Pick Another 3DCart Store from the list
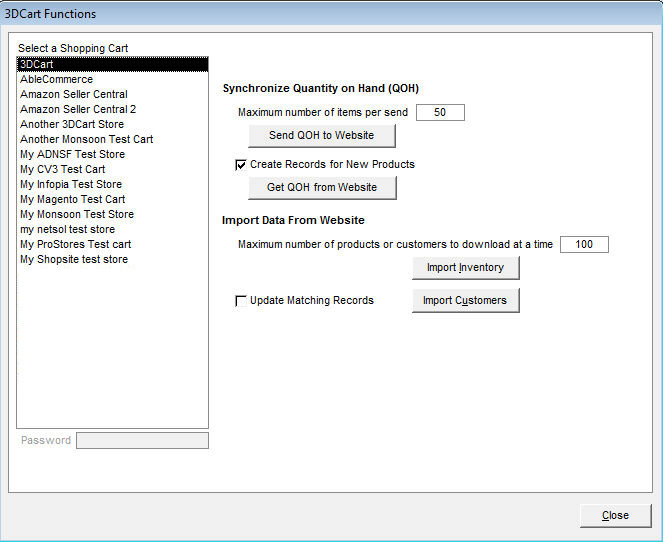Image resolution: width=663 pixels, height=542 pixels. click(112, 124)
